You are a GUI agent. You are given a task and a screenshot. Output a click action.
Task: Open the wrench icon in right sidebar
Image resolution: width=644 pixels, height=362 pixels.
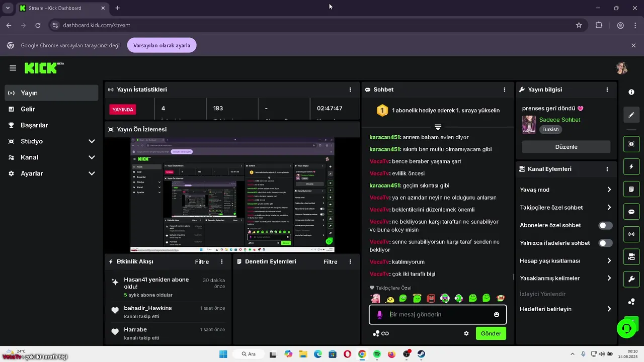[x=631, y=279]
